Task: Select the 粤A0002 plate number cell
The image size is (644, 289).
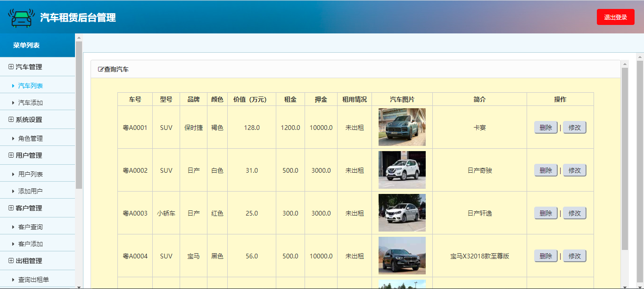Action: pos(135,170)
